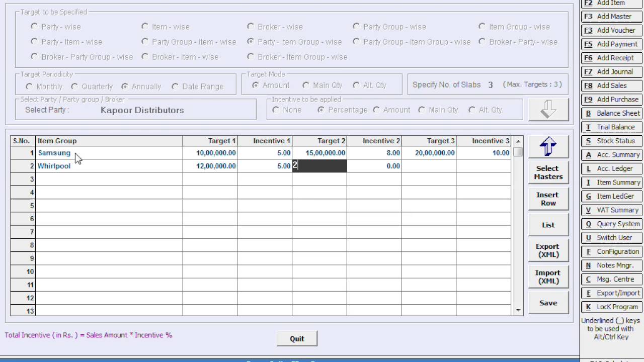
Task: Click Target 2 input cell for Whirlpool
Action: 319,166
